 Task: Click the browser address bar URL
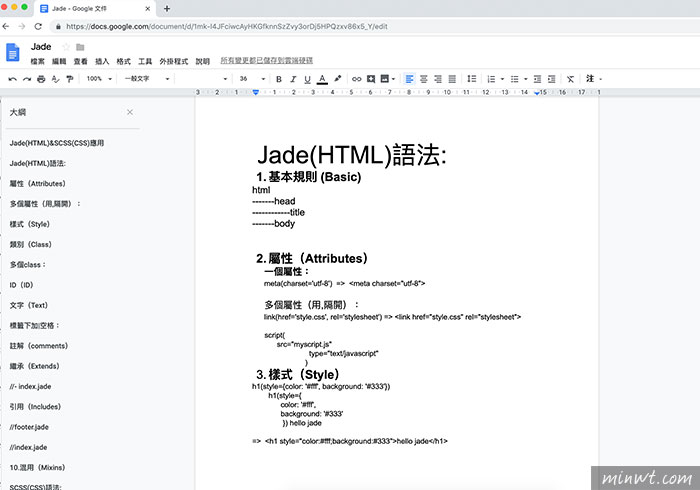[x=227, y=26]
